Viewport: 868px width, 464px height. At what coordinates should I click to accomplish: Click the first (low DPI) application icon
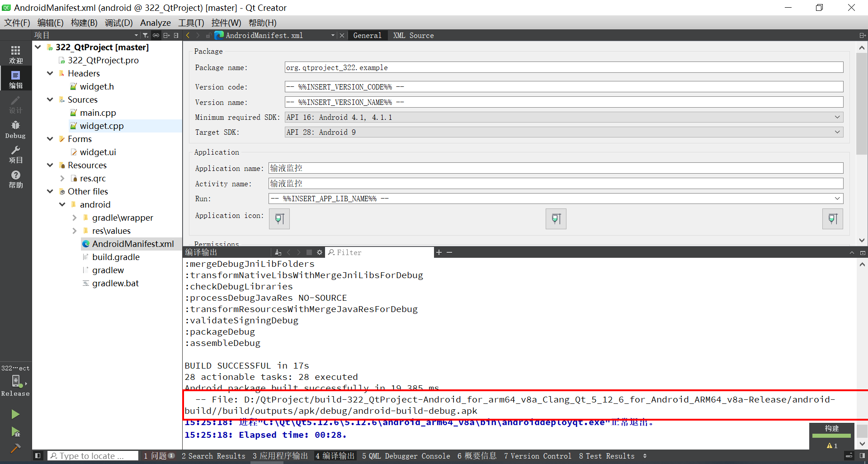279,219
